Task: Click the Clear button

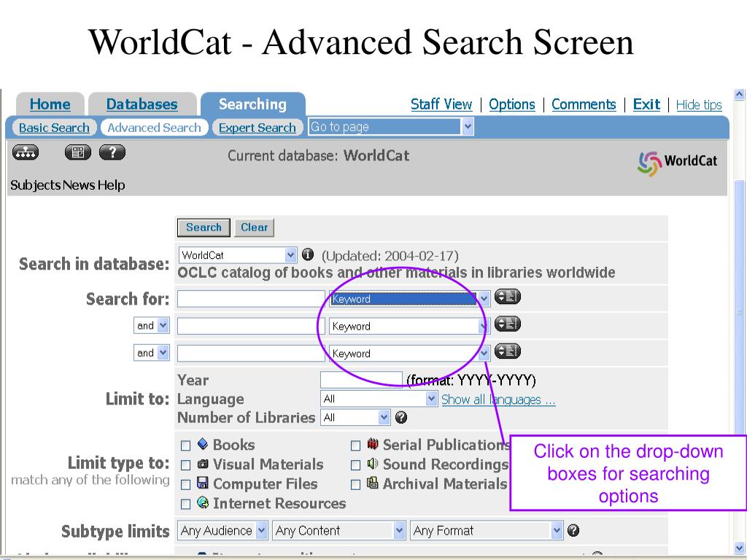Action: (254, 227)
